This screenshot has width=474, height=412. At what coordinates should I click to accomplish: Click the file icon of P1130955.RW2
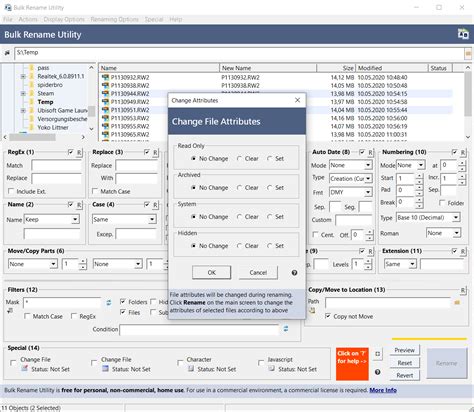[x=105, y=126]
